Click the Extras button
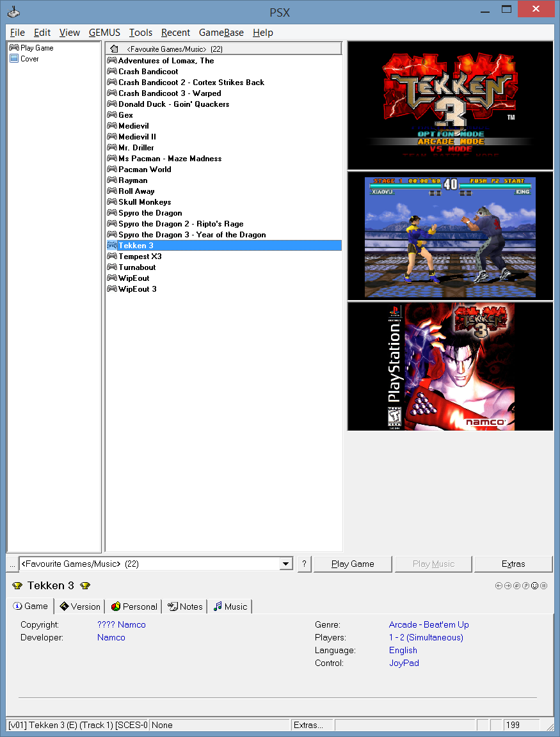560x737 pixels. tap(513, 564)
